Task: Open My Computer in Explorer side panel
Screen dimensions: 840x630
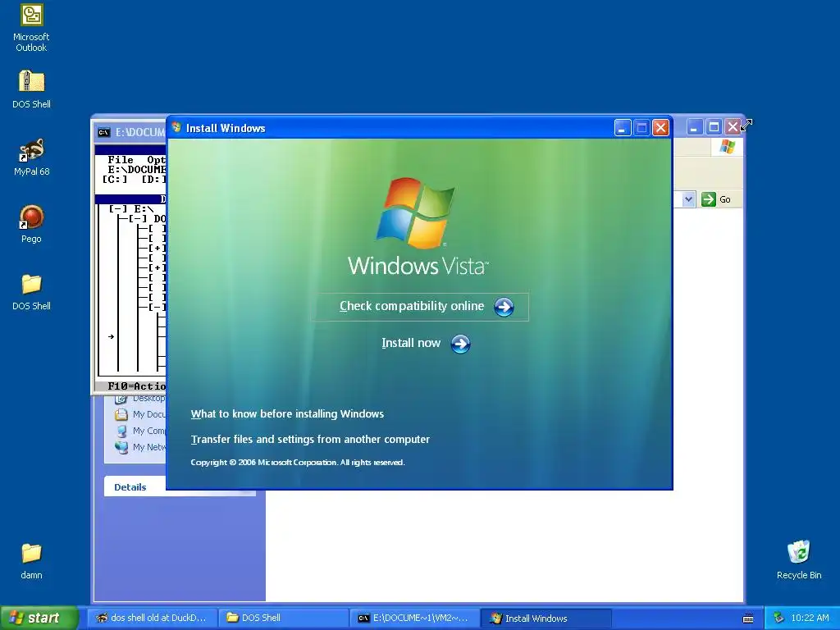Action: pyautogui.click(x=140, y=431)
